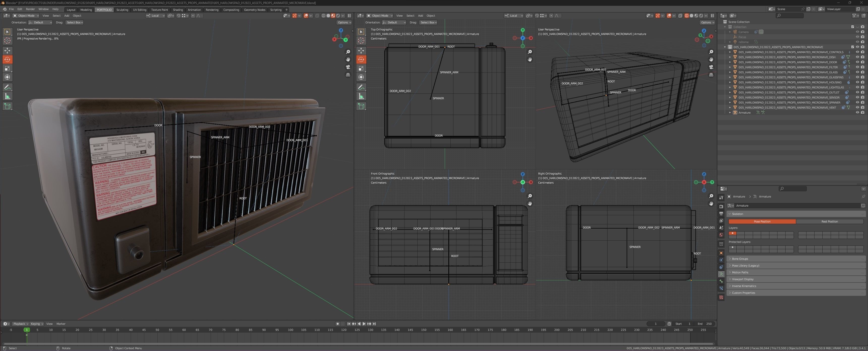Expand the Armature item in outliner
This screenshot has width=868, height=351.
click(x=730, y=113)
